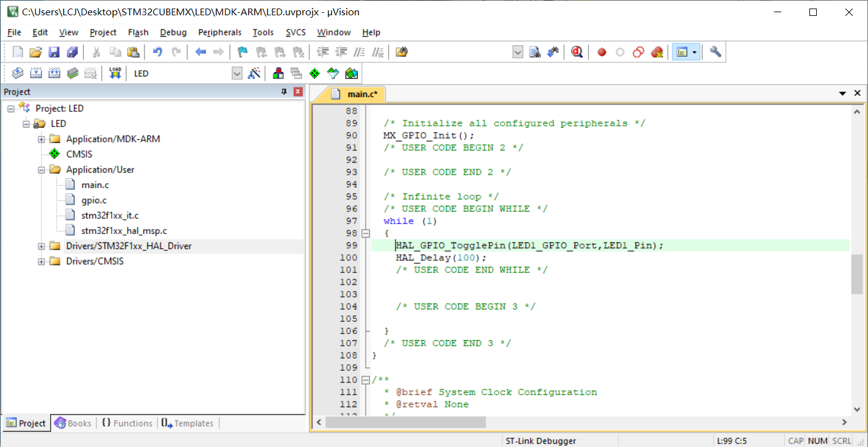Image resolution: width=868 pixels, height=447 pixels.
Task: Click the editor vertical scrollbar thumb
Action: tap(857, 274)
